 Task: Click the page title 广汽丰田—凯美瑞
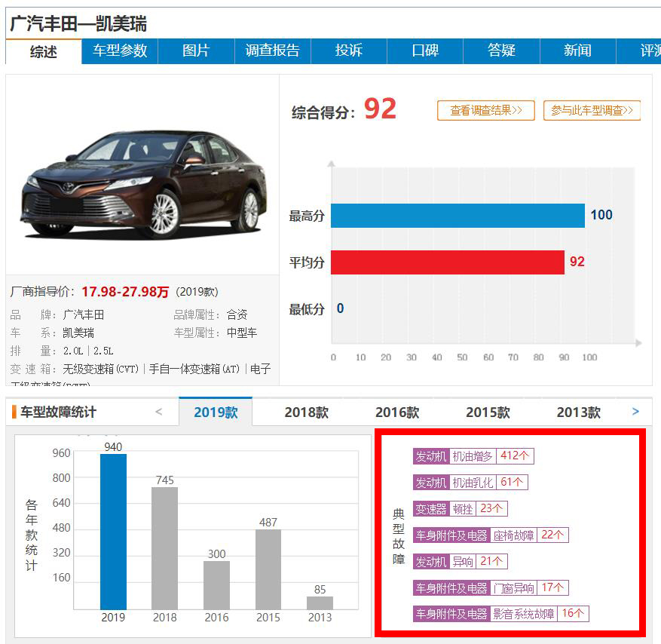(x=78, y=23)
